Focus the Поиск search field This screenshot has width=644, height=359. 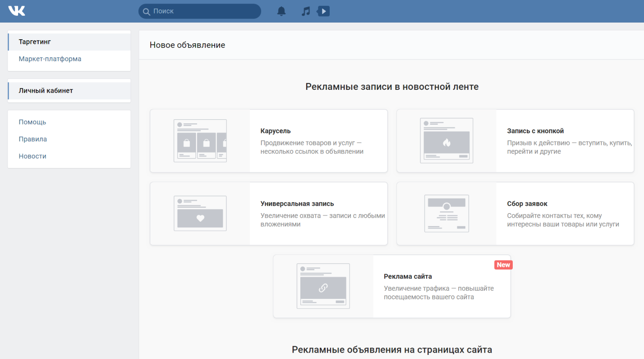click(200, 11)
